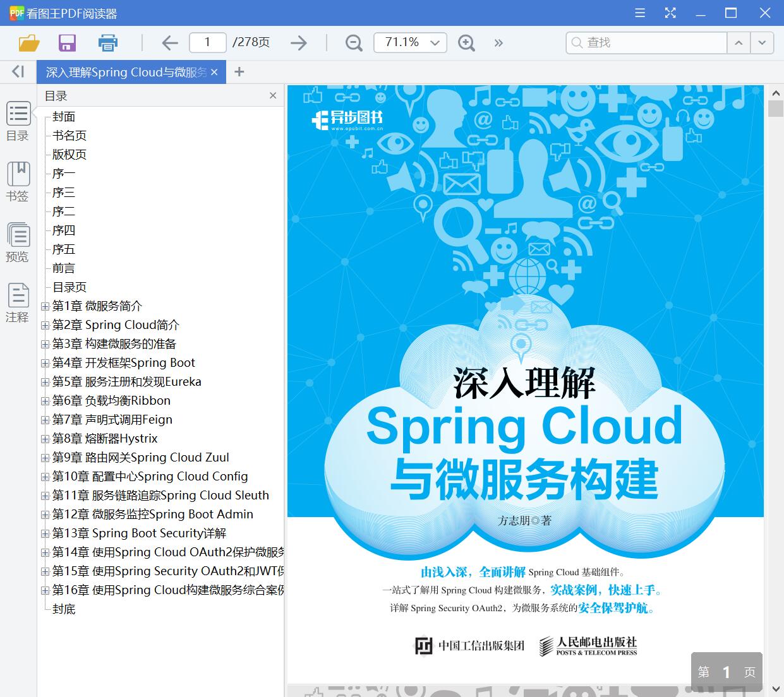
Task: Jump to 封面 in the outline
Action: pyautogui.click(x=64, y=117)
